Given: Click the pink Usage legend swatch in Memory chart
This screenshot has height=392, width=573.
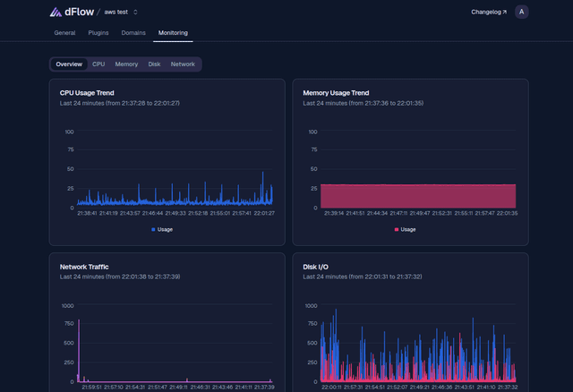Looking at the screenshot, I should coord(397,229).
